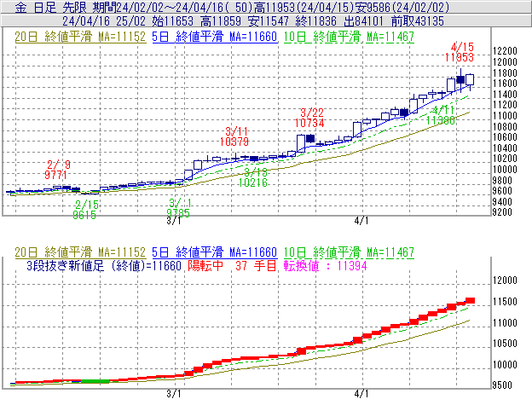Click the 始11653 opening price in header
The height and width of the screenshot is (405, 532).
(173, 21)
